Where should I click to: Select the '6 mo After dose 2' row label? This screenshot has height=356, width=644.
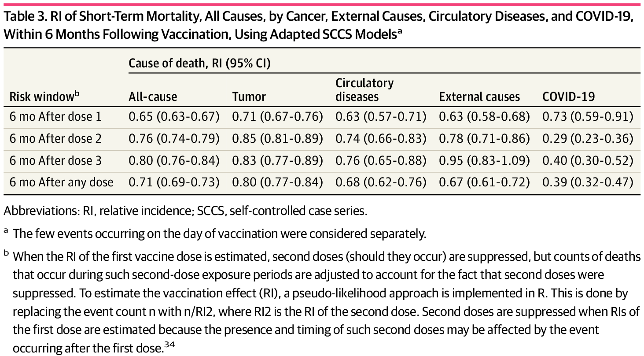tap(56, 139)
